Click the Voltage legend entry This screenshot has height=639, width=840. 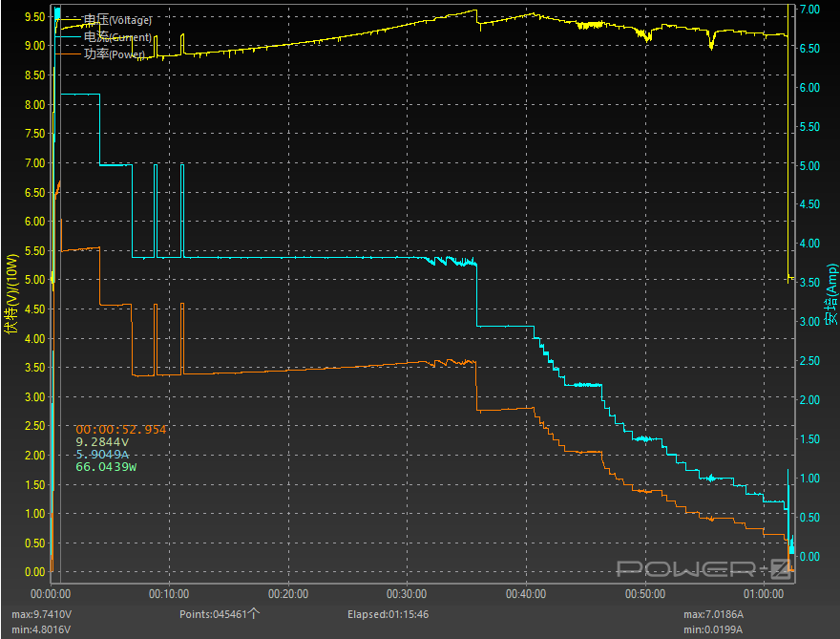pos(117,20)
